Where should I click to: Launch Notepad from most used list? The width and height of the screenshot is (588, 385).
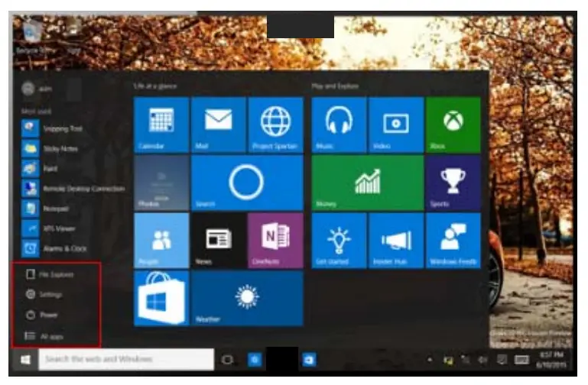[x=45, y=209]
